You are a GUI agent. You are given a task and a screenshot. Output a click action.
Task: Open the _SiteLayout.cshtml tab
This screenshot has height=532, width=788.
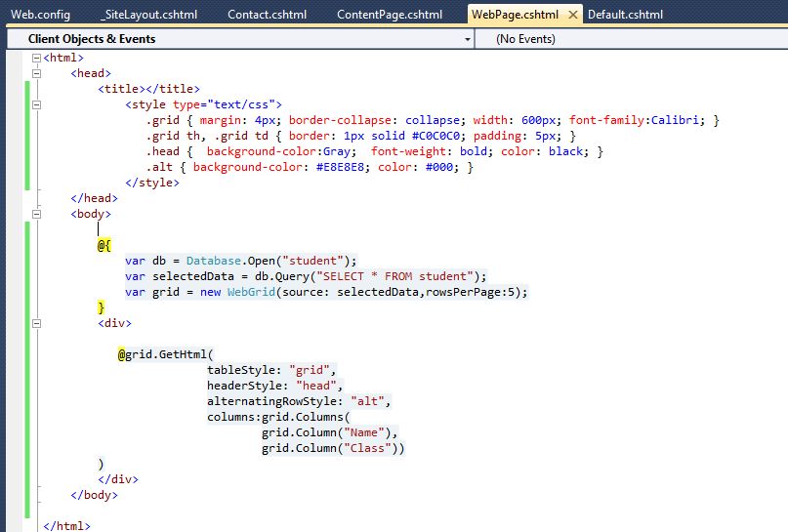coord(148,15)
